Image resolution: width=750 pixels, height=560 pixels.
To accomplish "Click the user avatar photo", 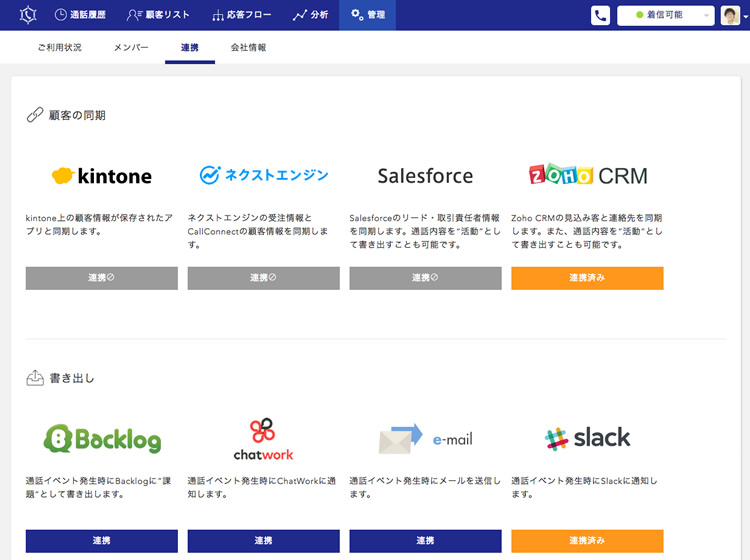I will click(x=730, y=15).
